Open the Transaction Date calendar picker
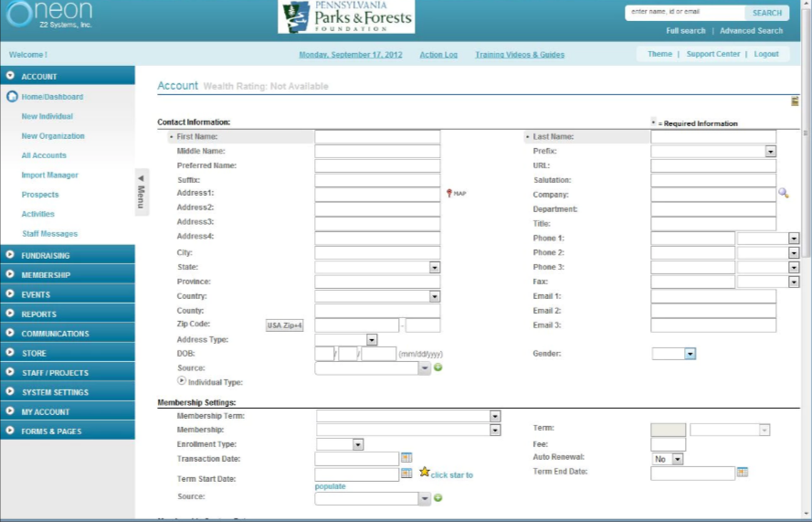 click(x=406, y=457)
